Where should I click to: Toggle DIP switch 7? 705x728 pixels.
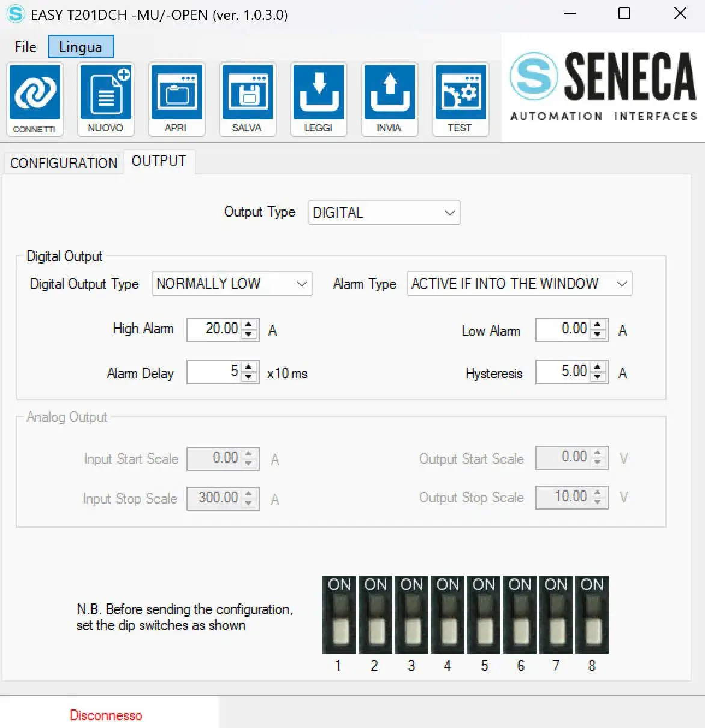click(x=556, y=615)
